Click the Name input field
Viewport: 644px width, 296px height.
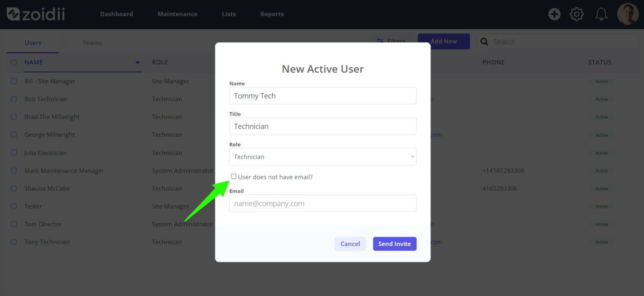[x=323, y=96]
